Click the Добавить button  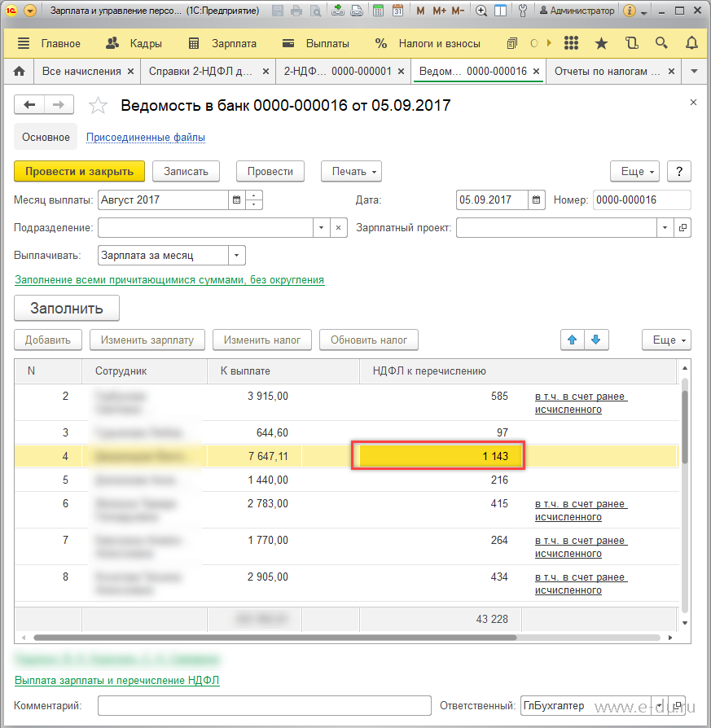point(48,340)
